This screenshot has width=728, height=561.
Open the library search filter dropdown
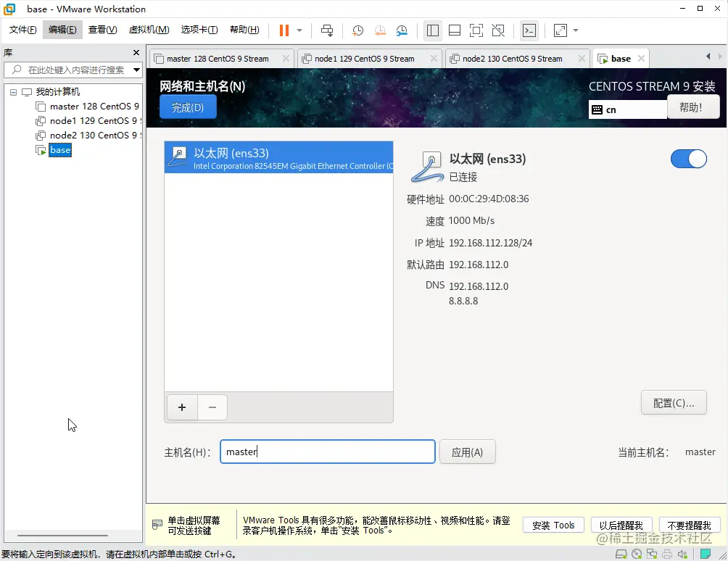136,70
